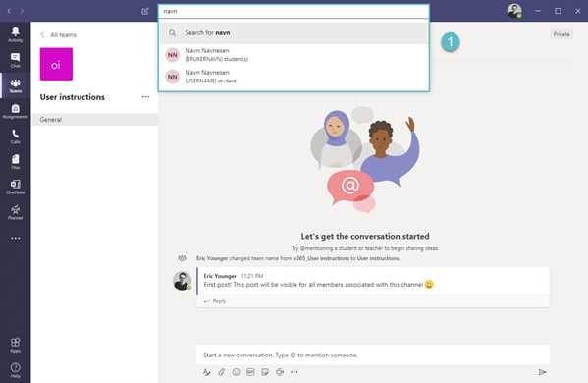Open User instructions team options ellipsis
Screen dimensions: 588x383
145,97
